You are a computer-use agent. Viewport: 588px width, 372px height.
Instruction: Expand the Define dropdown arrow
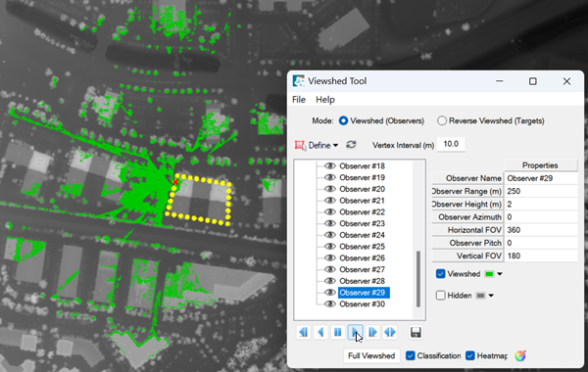click(x=335, y=145)
